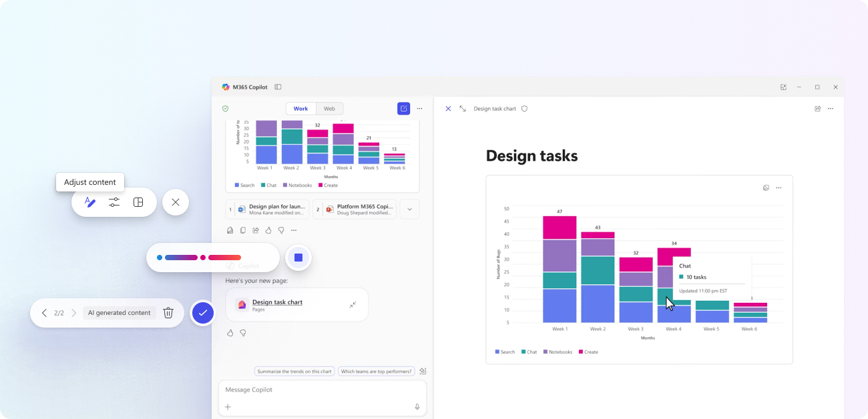Image resolution: width=868 pixels, height=419 pixels.
Task: Accept the AI content with the checkmark
Action: point(203,312)
